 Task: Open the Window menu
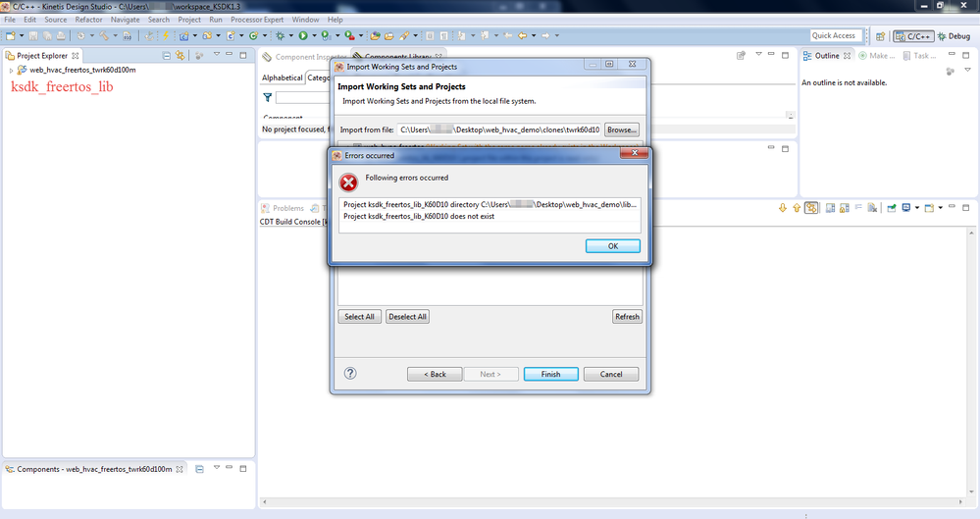(x=305, y=20)
